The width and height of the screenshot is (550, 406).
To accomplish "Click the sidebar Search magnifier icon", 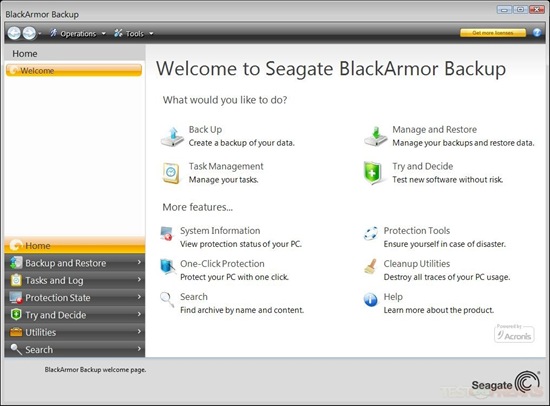I will (16, 349).
